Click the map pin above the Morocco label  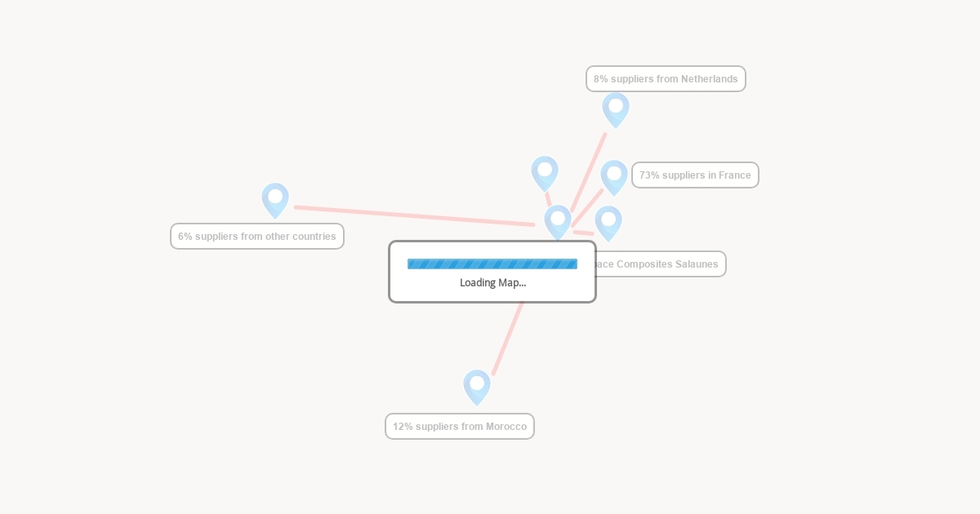[477, 386]
